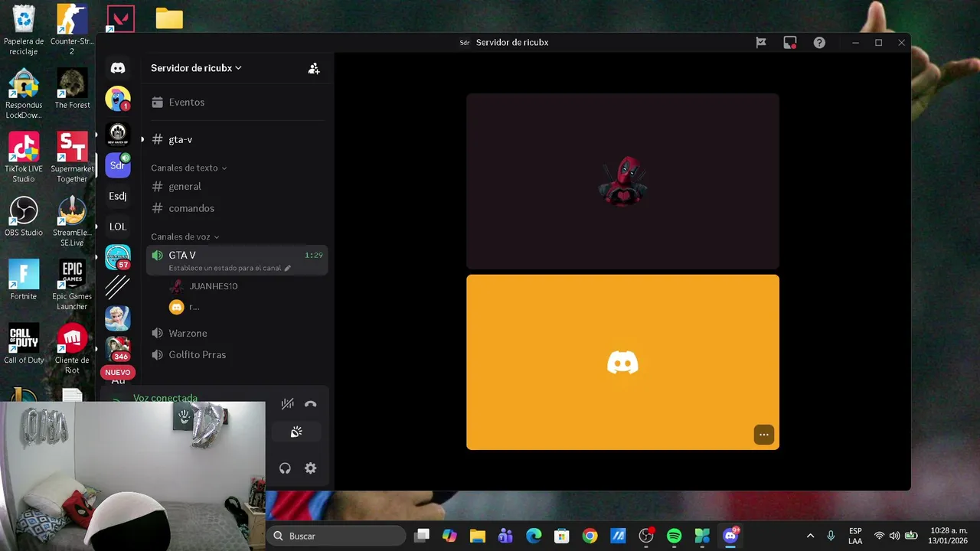The height and width of the screenshot is (551, 980).
Task: Open Discord direct messages home icon
Action: 118,68
